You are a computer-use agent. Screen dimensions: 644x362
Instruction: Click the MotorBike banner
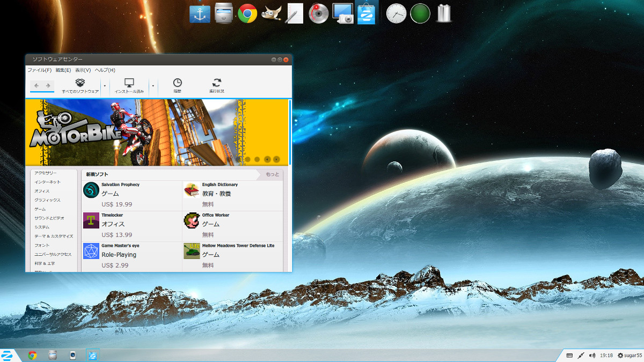157,132
